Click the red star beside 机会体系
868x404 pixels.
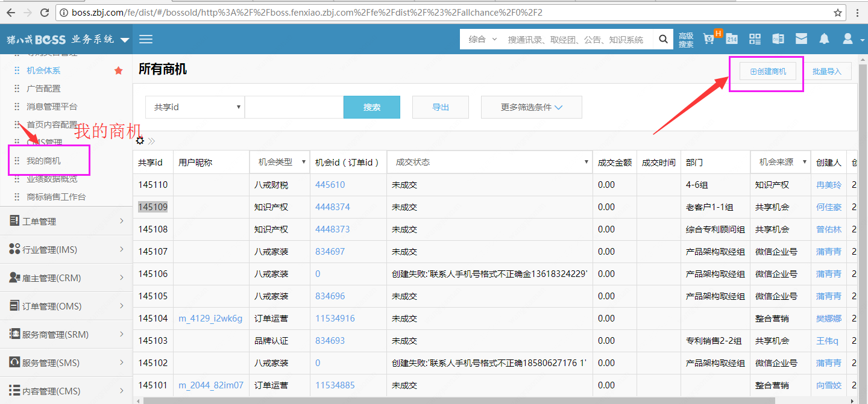point(118,70)
